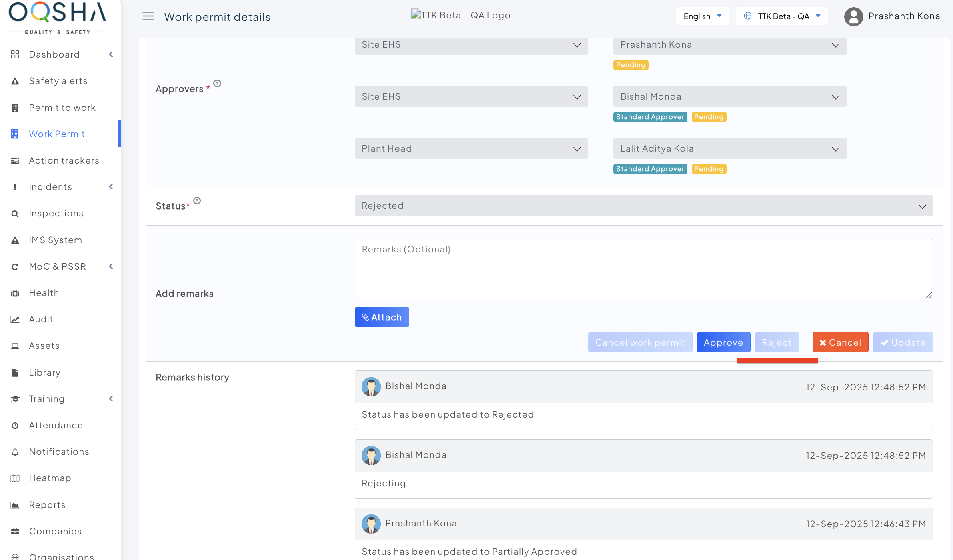Open Action trackers in sidebar
The image size is (953, 560).
pyautogui.click(x=64, y=160)
